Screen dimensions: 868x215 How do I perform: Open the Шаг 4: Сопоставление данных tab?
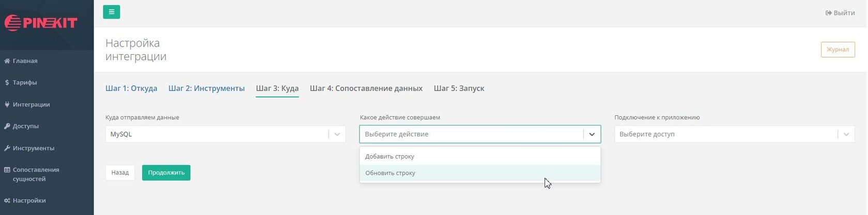point(366,88)
